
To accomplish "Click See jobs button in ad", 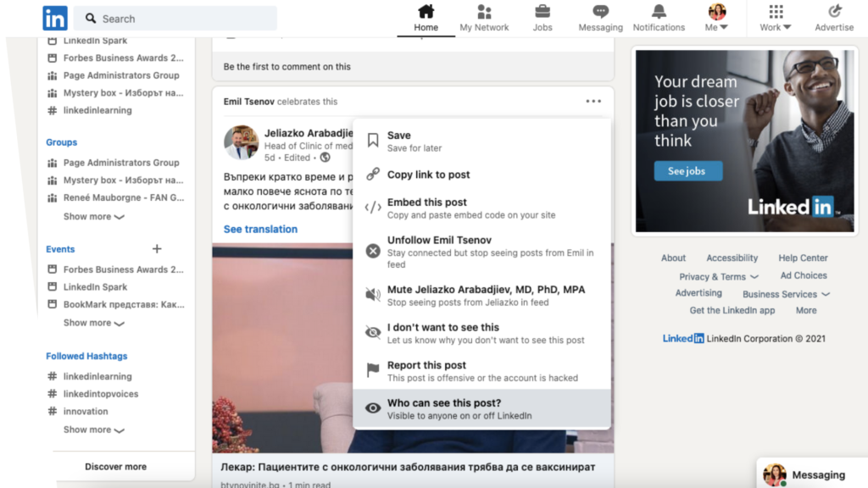I will click(687, 171).
